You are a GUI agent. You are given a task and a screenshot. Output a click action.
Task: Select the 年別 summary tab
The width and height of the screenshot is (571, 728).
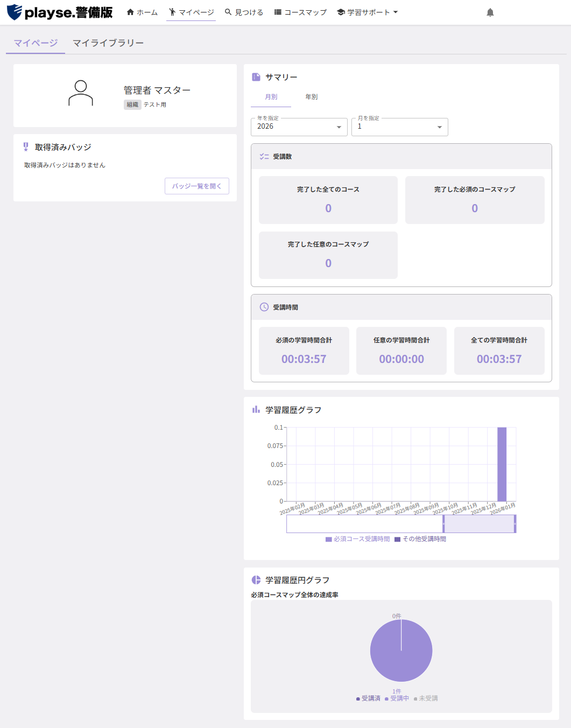[312, 97]
